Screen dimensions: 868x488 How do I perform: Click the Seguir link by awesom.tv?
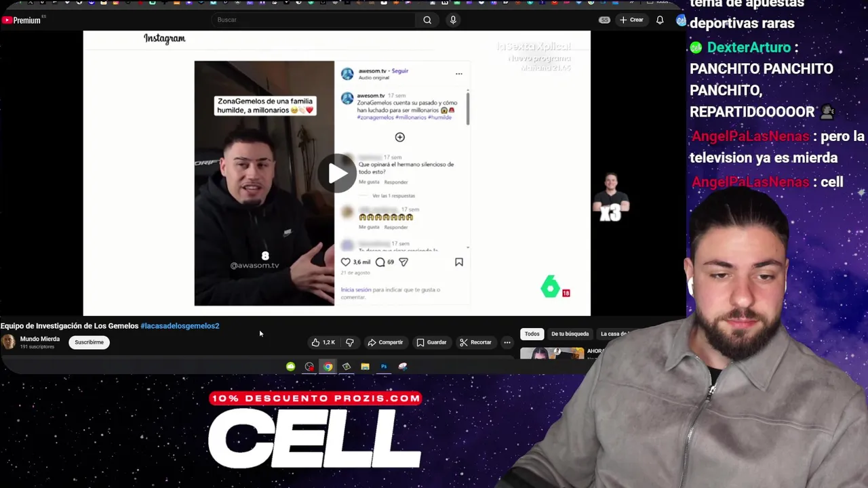pyautogui.click(x=400, y=70)
